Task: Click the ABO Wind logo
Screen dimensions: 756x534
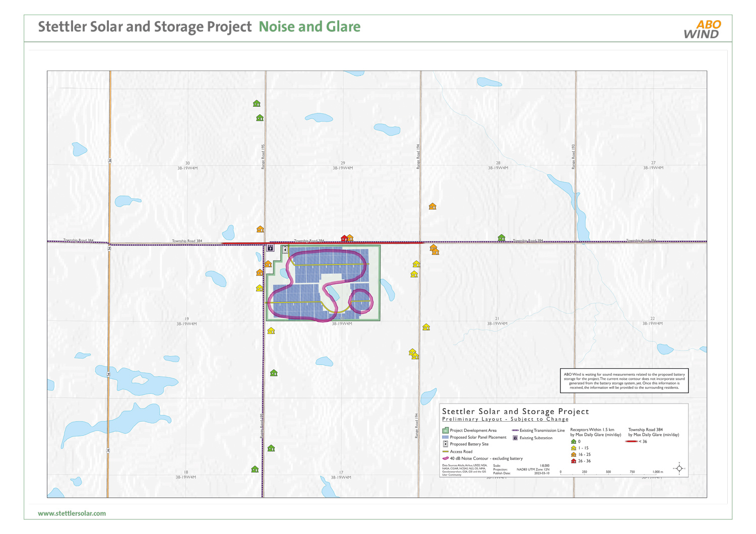Action: pyautogui.click(x=702, y=29)
